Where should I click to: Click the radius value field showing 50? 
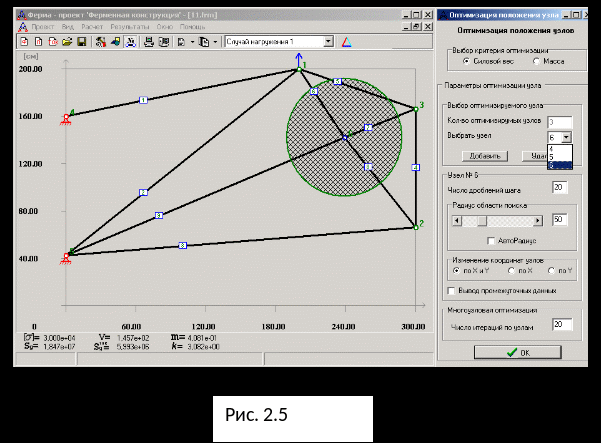point(560,220)
